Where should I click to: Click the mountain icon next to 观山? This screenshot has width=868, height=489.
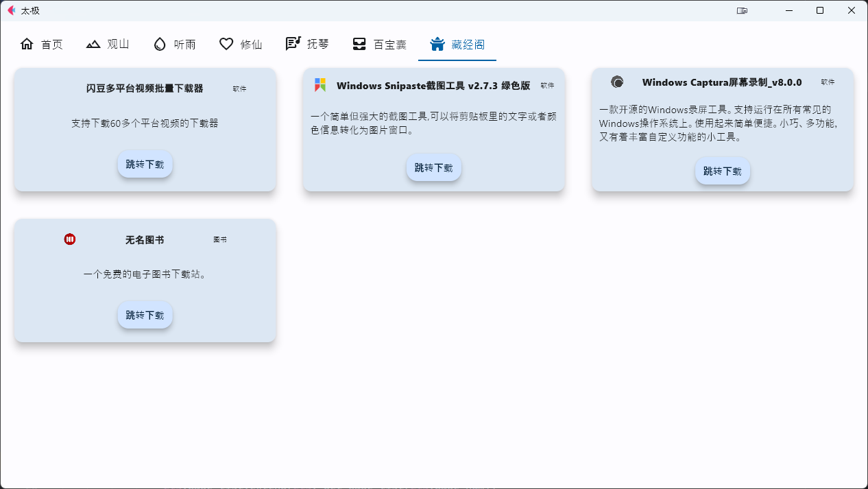(x=93, y=43)
